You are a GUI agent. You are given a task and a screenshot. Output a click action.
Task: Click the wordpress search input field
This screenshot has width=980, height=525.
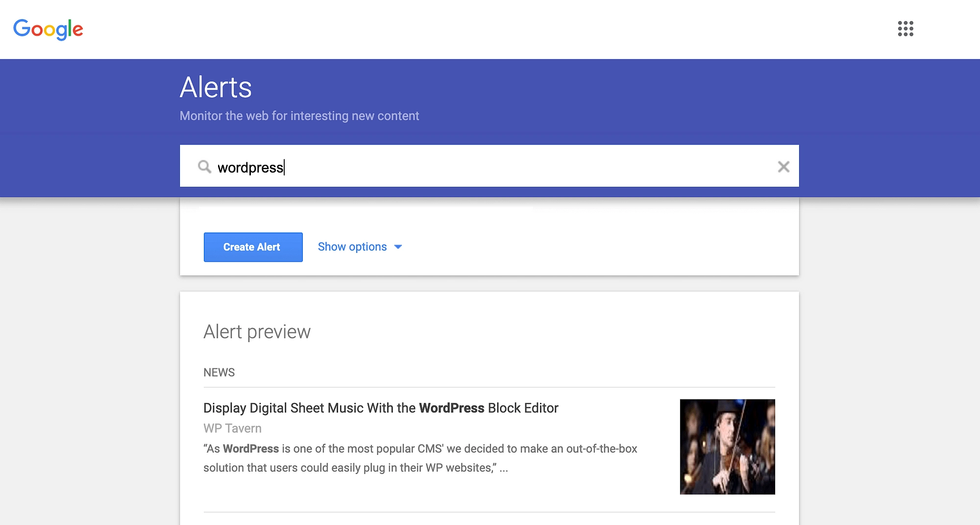(489, 166)
